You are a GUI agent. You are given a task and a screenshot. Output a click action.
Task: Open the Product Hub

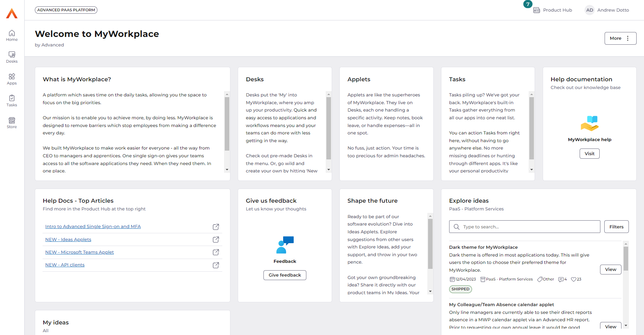[x=553, y=10]
